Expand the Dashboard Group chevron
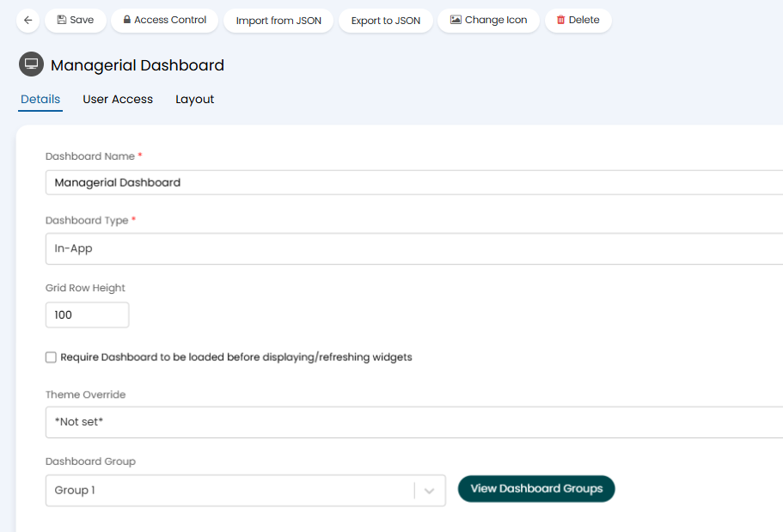The image size is (783, 532). [x=430, y=491]
